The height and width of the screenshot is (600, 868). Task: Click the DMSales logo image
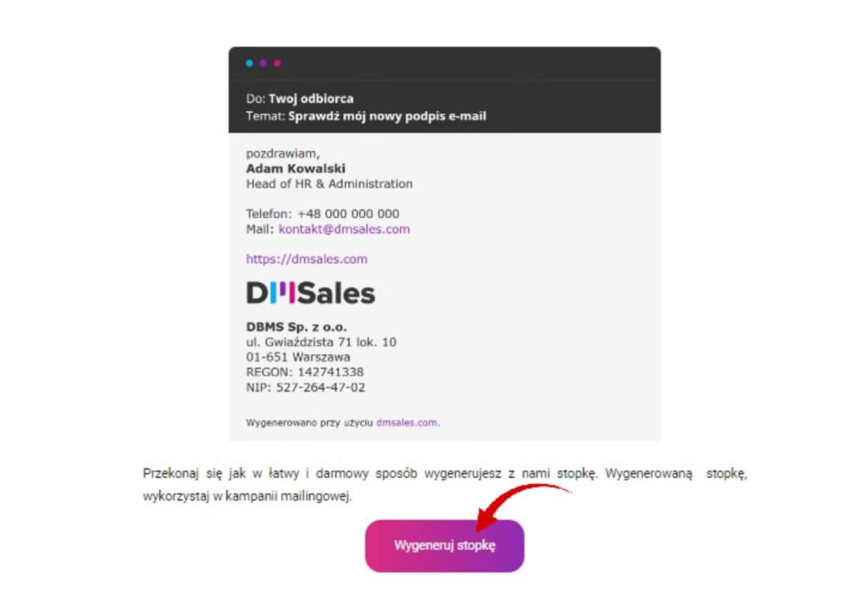click(310, 293)
